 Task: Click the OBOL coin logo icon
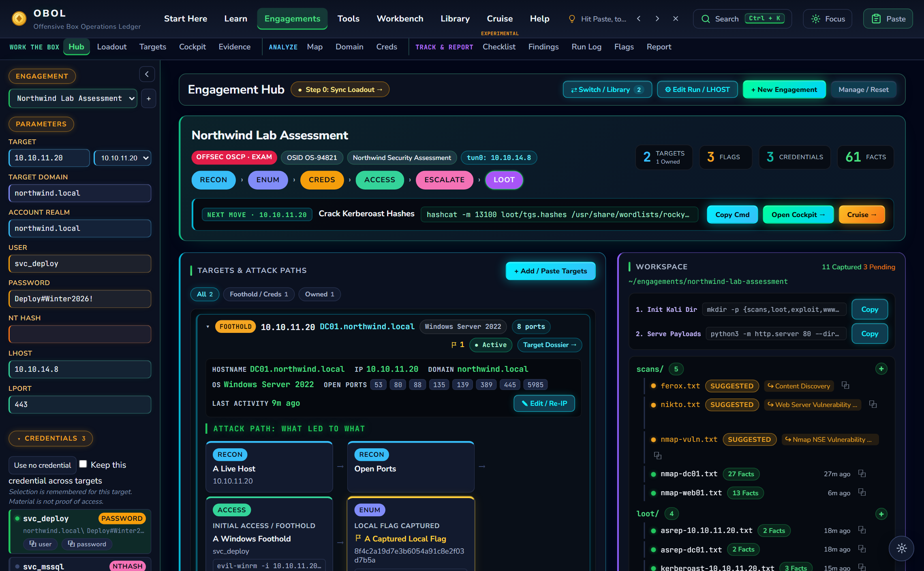point(19,19)
